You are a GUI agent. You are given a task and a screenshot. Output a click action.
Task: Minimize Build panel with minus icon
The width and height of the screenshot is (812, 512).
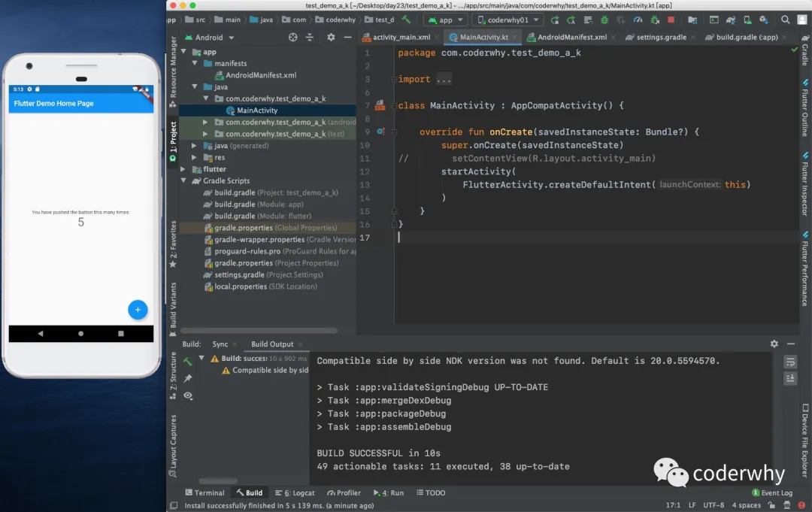(x=791, y=344)
